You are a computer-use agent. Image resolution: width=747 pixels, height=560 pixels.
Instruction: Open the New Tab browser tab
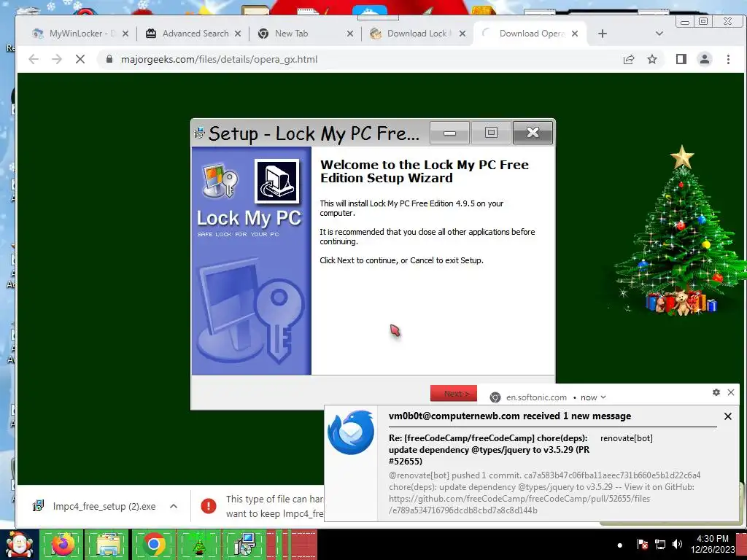point(291,34)
